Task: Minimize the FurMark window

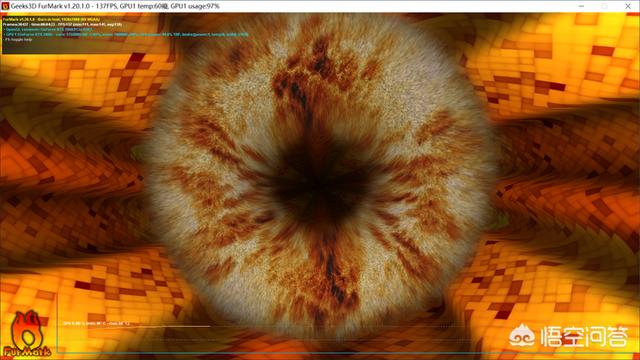Action: 581,6
